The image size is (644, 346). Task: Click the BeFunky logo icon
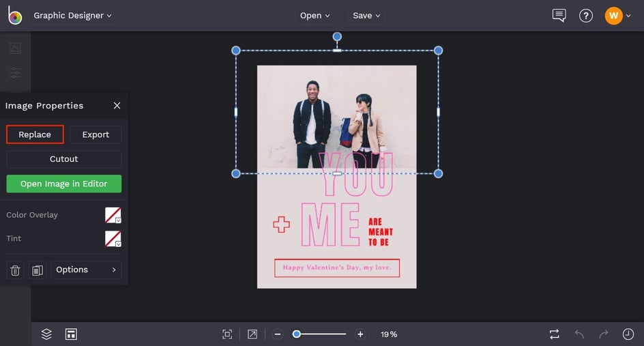coord(15,16)
